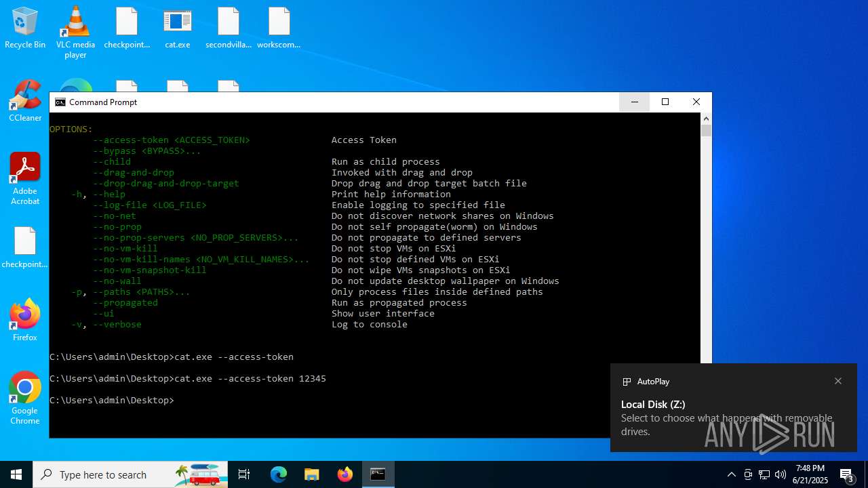Click the scrollbar up arrow in Command Prompt

pos(706,118)
